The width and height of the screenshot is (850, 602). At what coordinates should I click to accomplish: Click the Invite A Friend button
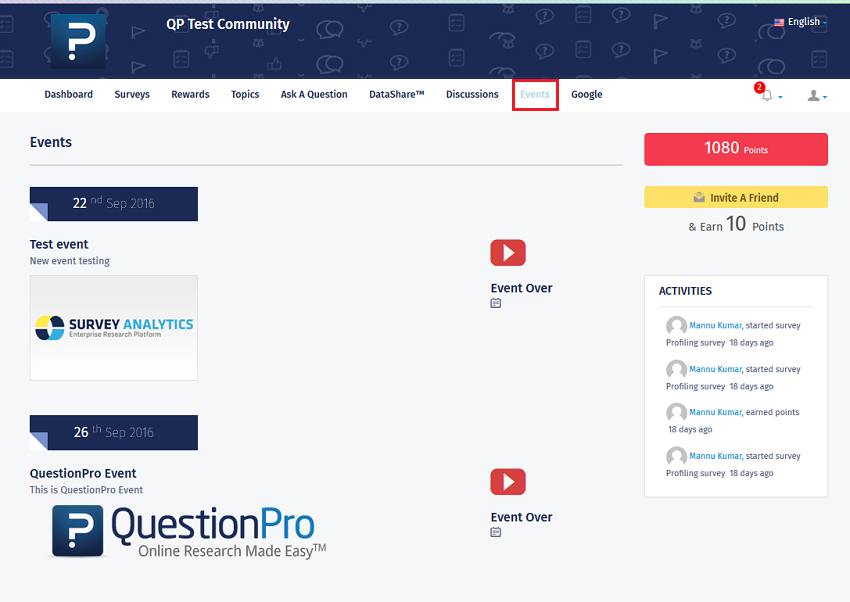(x=736, y=198)
